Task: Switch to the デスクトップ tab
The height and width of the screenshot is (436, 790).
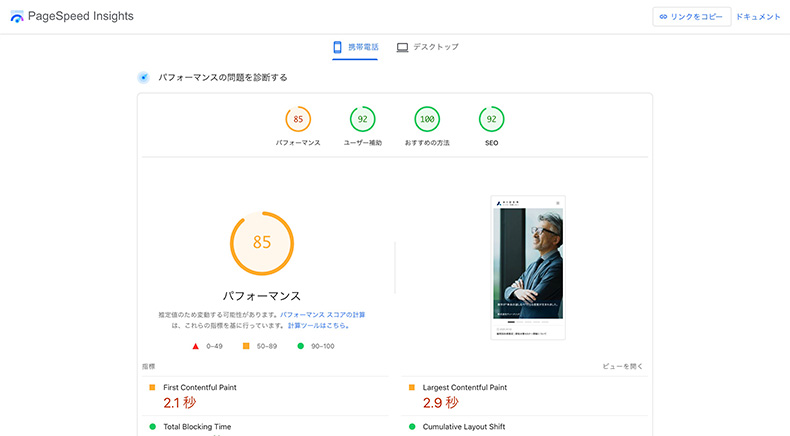Action: click(427, 47)
